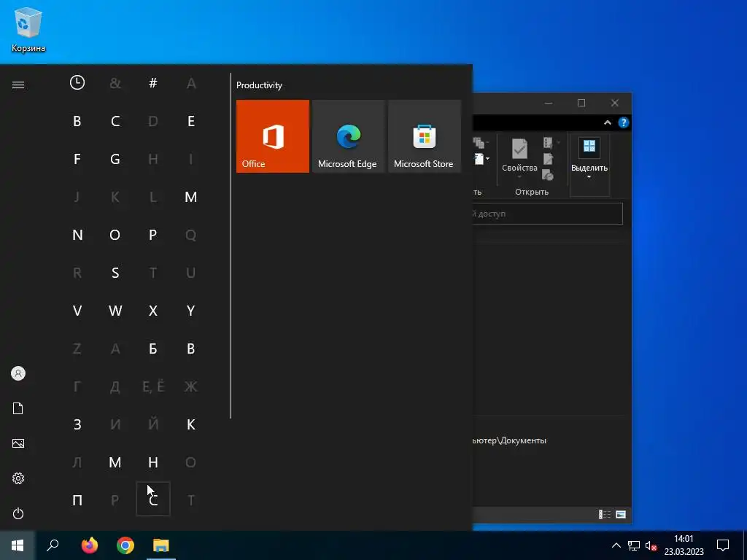747x560 pixels.
Task: Jump to Latin letter M section
Action: [x=191, y=197]
